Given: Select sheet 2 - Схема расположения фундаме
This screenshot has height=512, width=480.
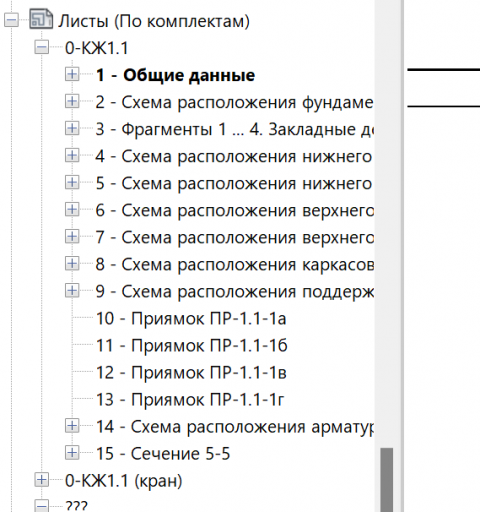Looking at the screenshot, I should click(234, 102).
